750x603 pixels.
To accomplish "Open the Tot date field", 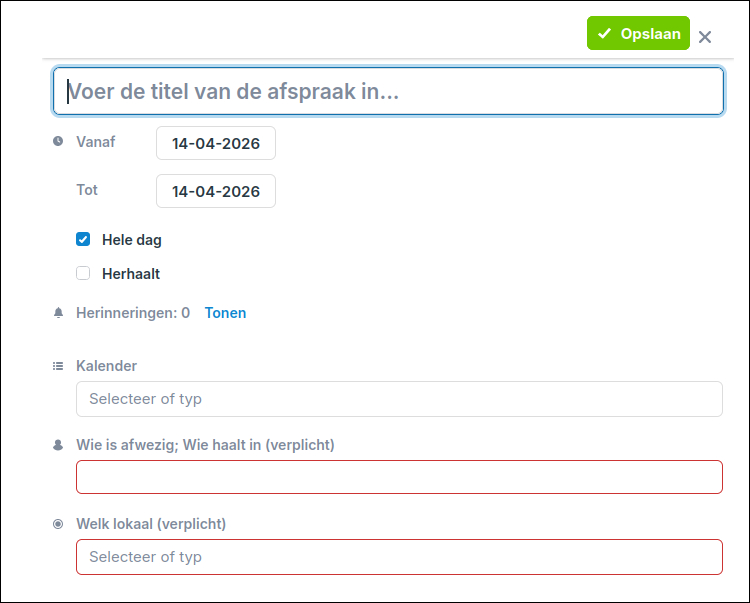I will [216, 191].
